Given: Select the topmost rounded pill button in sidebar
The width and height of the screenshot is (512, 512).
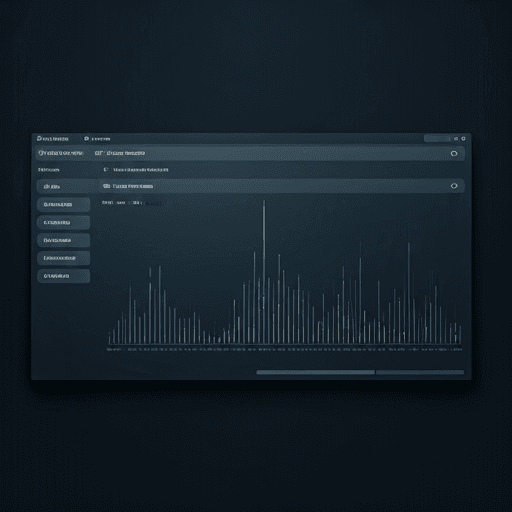Looking at the screenshot, I should (x=64, y=204).
